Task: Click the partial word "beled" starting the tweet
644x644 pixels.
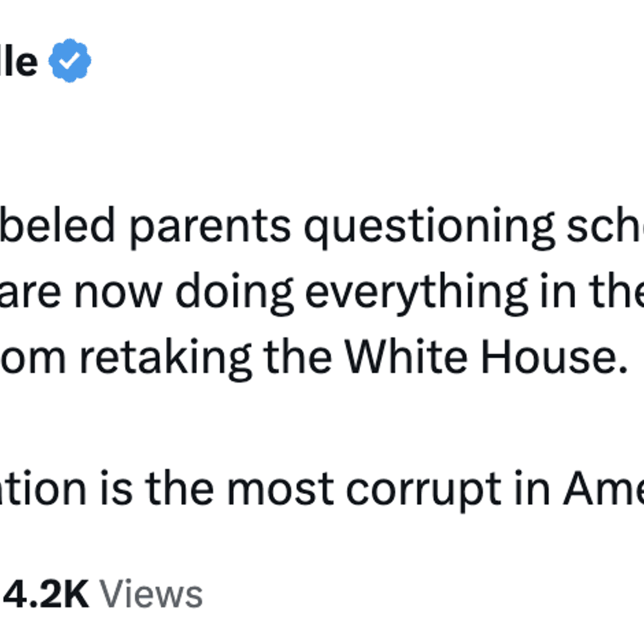Action: [x=57, y=225]
